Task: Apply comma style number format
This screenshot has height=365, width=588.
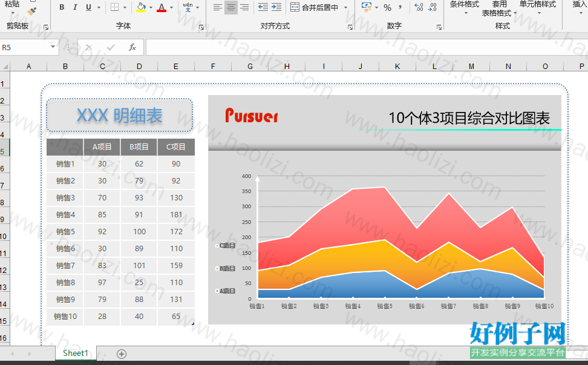Action: pos(400,7)
